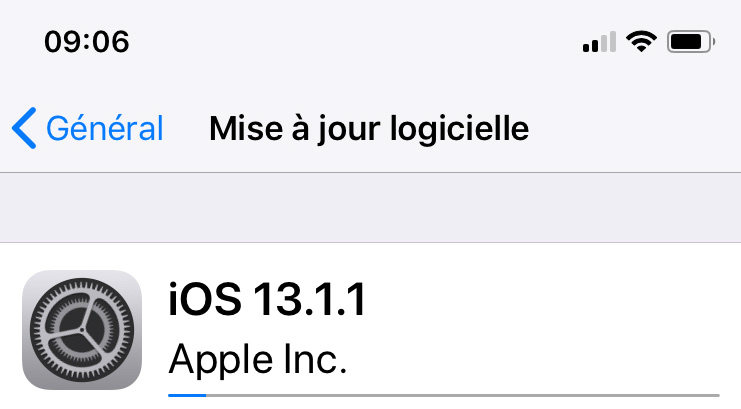Tap the blue filled part of progress bar
741x409 pixels.
click(x=187, y=395)
